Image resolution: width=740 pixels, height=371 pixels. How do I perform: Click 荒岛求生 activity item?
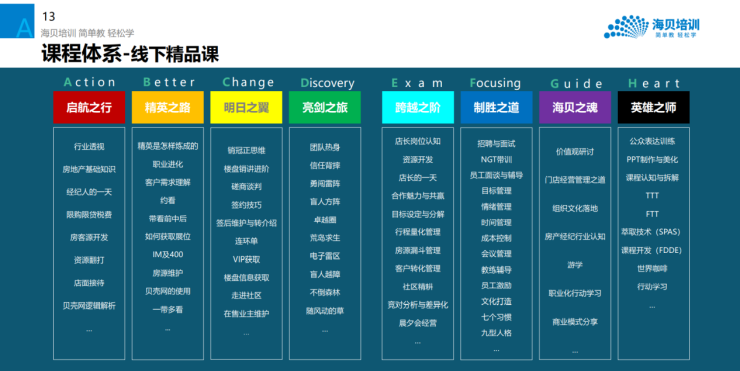point(325,238)
